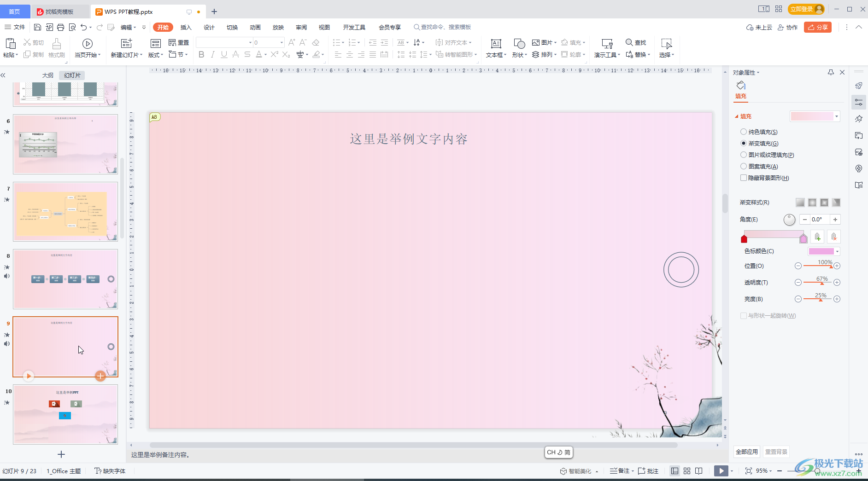Click the Shapes icon
The height and width of the screenshot is (481, 868).
[519, 43]
